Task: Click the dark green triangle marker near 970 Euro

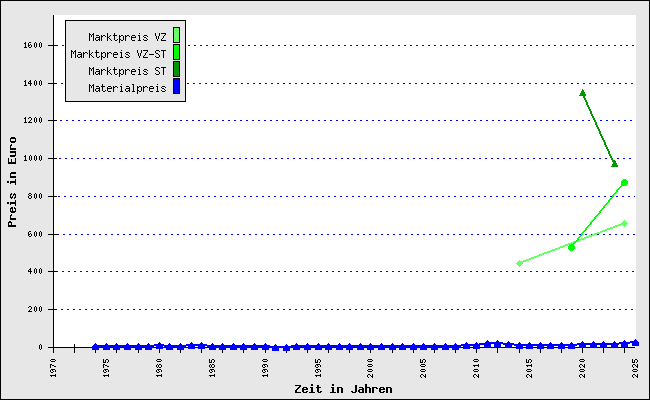Action: [614, 164]
